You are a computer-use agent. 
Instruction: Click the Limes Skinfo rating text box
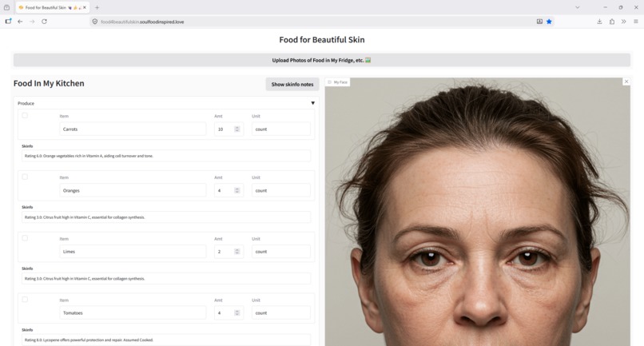click(x=166, y=278)
